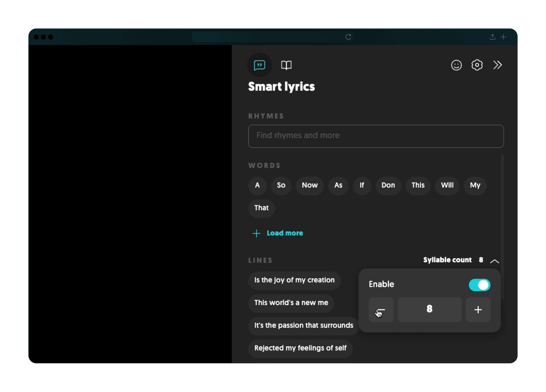Screen dimensions: 546x392
Task: Click the Syllable count label
Action: pyautogui.click(x=447, y=260)
